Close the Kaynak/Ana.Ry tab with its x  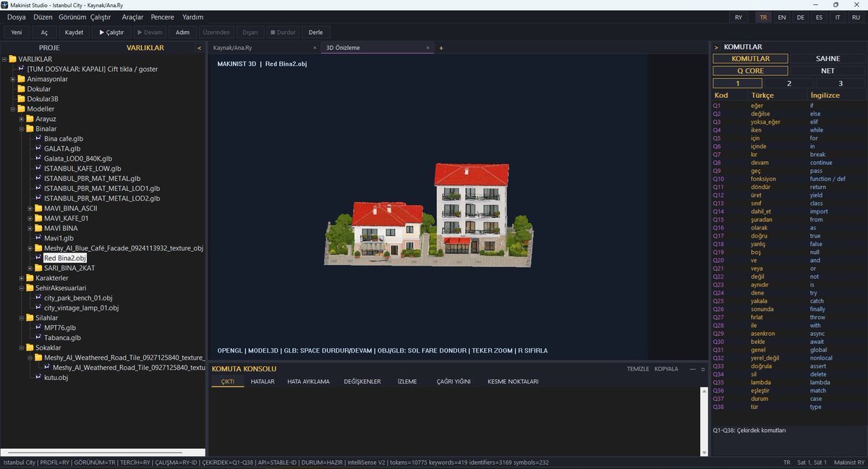coord(315,48)
